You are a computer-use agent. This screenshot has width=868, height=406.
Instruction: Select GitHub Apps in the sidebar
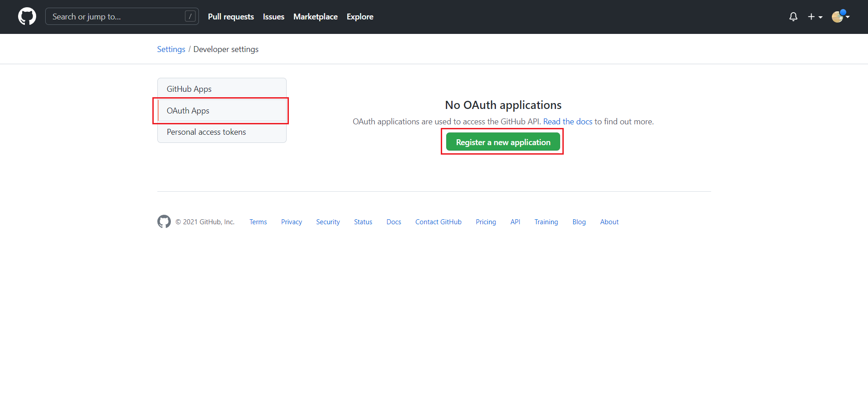[222, 89]
